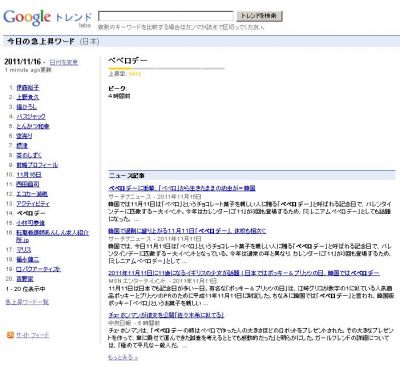Open the 茶のしずく trending keyword
The width and height of the screenshot is (400, 366).
(x=29, y=155)
